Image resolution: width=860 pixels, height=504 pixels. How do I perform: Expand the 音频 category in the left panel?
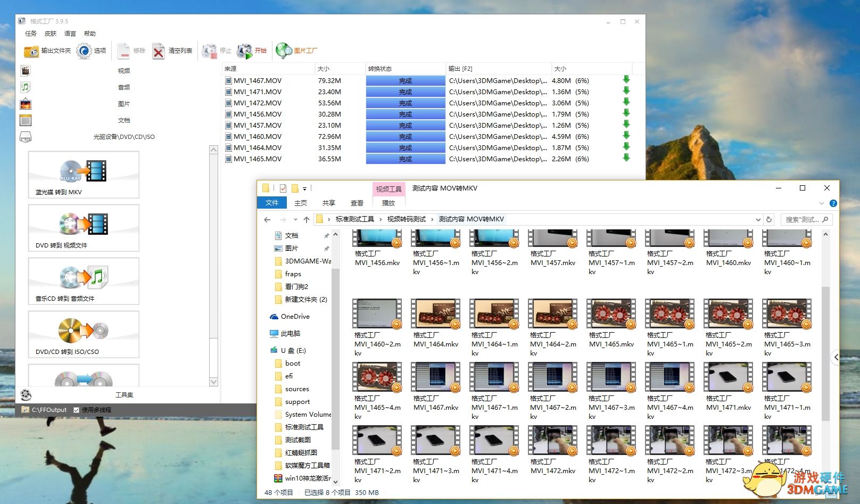click(123, 87)
